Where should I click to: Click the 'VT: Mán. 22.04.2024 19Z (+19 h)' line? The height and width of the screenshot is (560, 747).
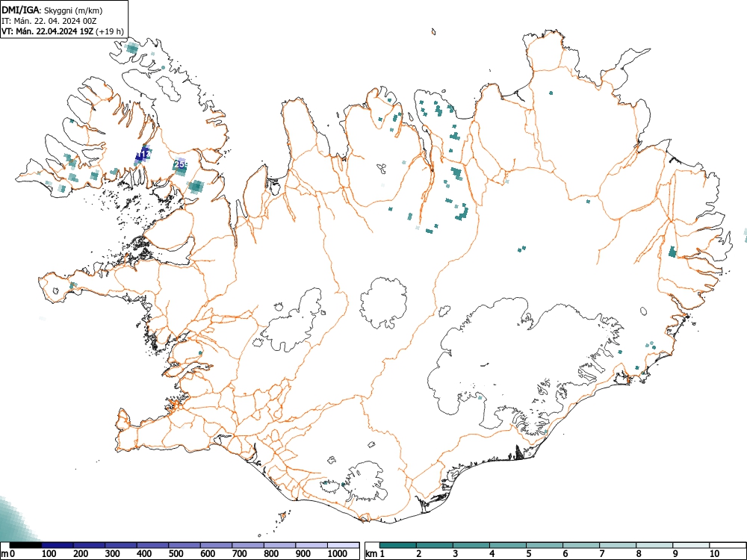click(63, 31)
